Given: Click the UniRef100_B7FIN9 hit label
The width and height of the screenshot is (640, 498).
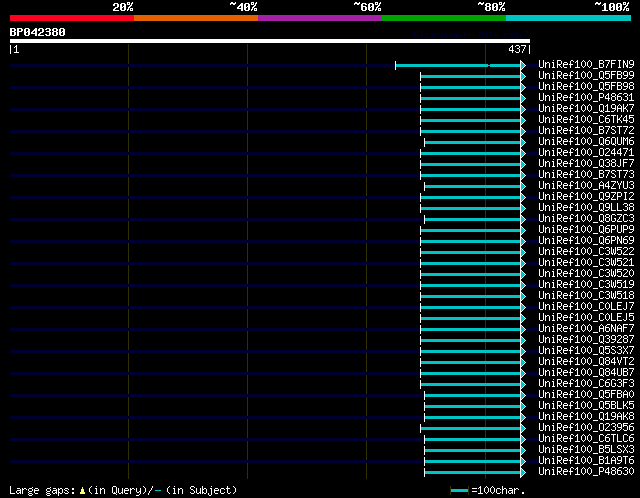Looking at the screenshot, I should (586, 64).
